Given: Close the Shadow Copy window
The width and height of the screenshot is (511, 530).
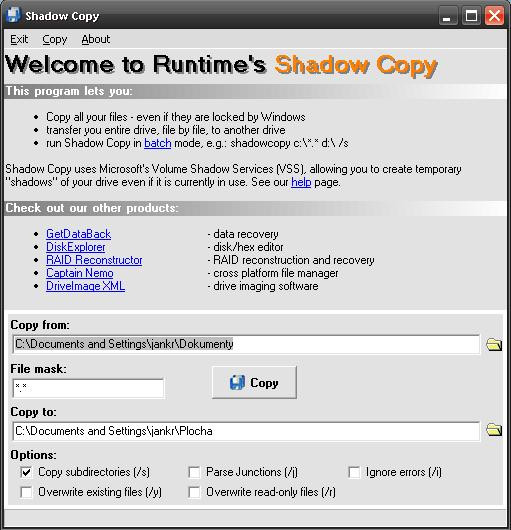Looking at the screenshot, I should (x=494, y=16).
